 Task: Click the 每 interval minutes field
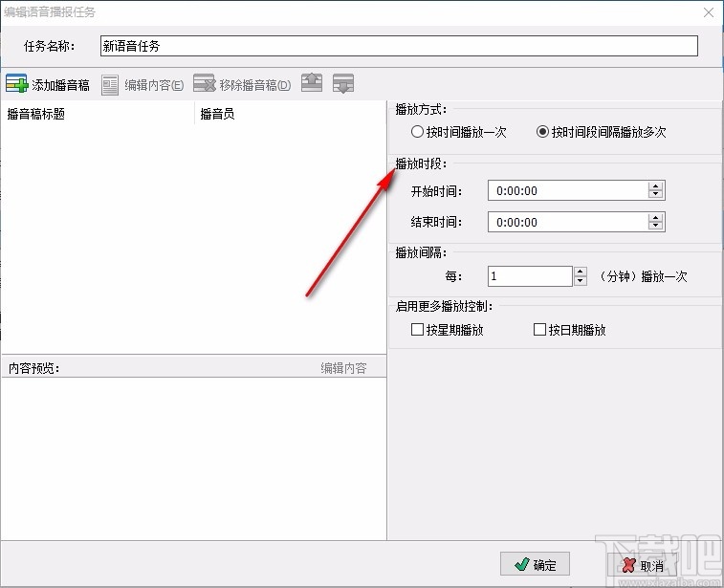[x=530, y=276]
